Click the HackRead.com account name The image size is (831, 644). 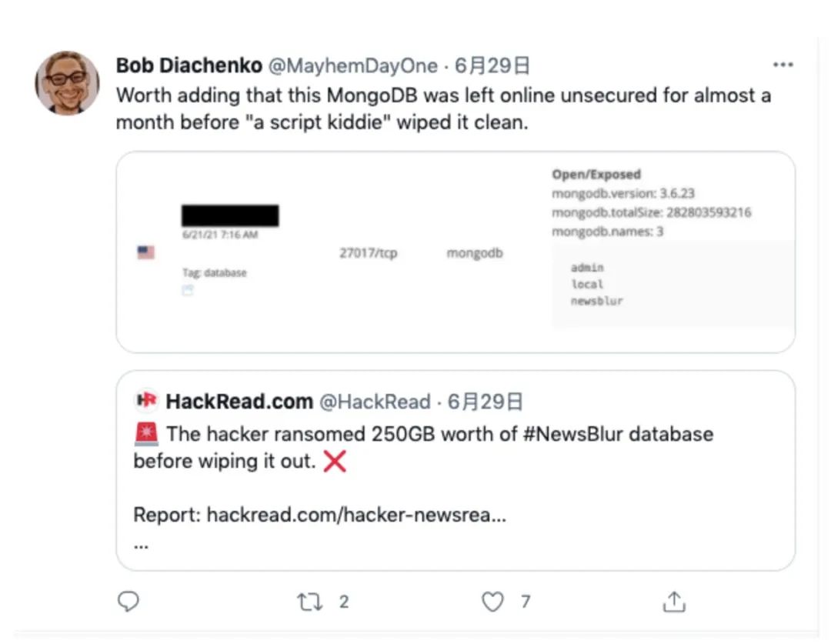[x=239, y=402]
